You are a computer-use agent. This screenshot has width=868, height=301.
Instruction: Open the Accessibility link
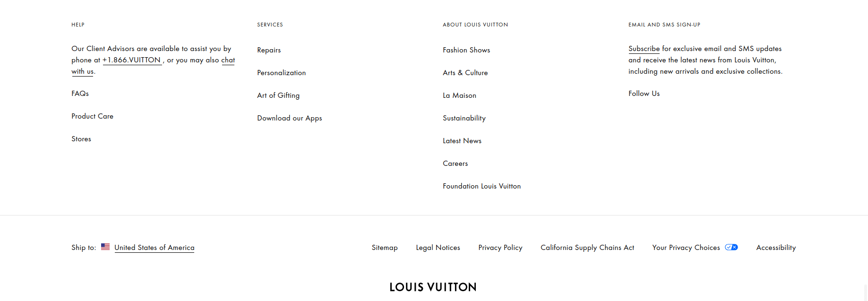pos(776,248)
